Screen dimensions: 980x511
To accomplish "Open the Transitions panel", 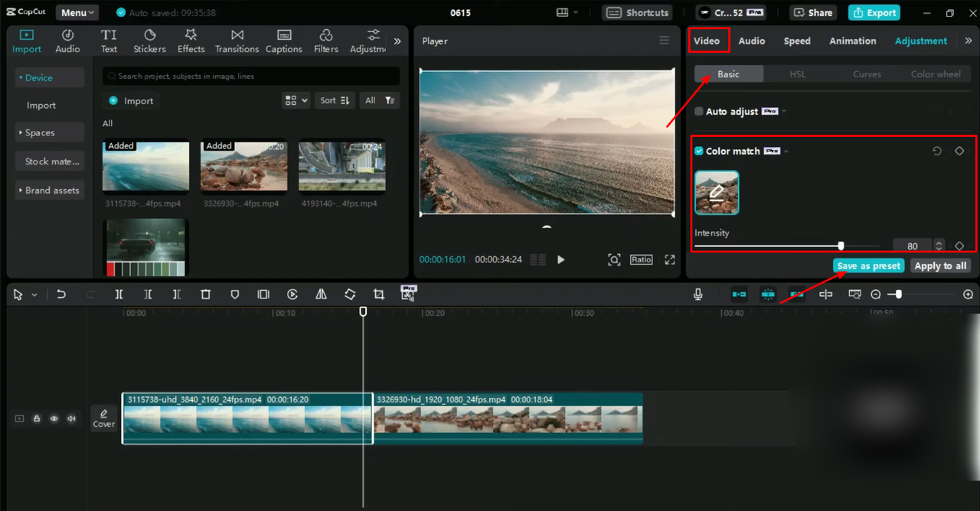I will [237, 41].
